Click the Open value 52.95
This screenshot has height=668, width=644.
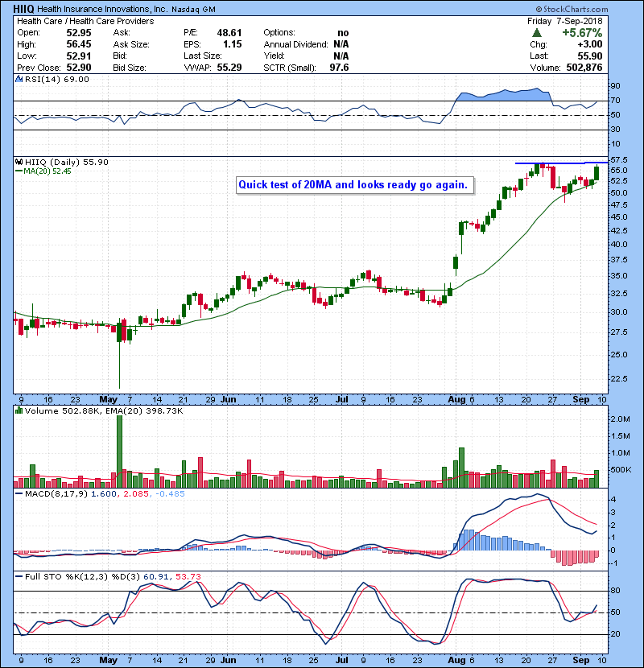79,33
